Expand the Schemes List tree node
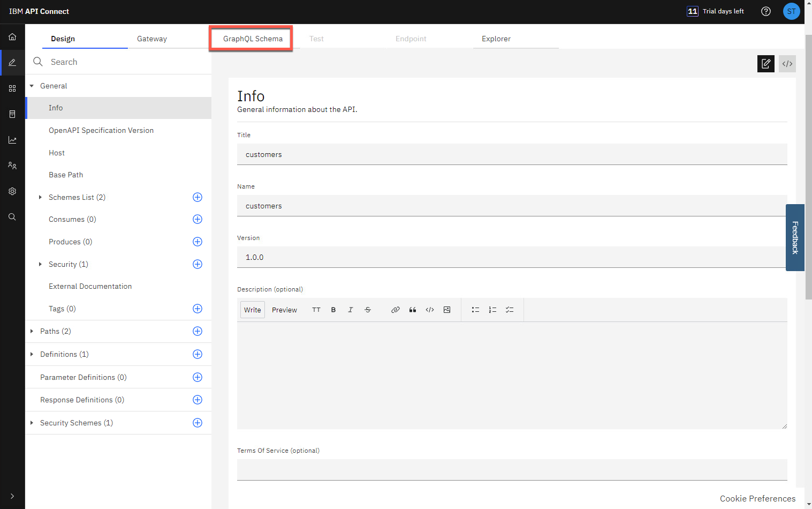Image resolution: width=812 pixels, height=509 pixels. pyautogui.click(x=40, y=197)
